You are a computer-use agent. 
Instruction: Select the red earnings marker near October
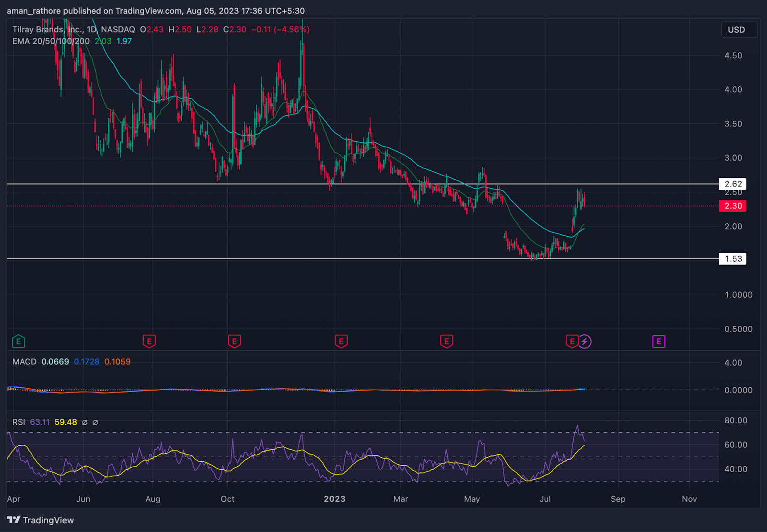[234, 342]
